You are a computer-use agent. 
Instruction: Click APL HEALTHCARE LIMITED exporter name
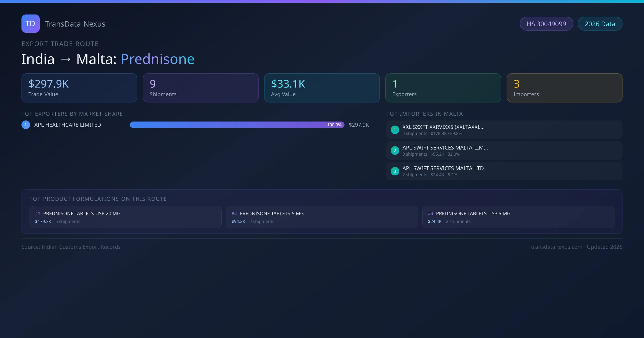(x=68, y=125)
